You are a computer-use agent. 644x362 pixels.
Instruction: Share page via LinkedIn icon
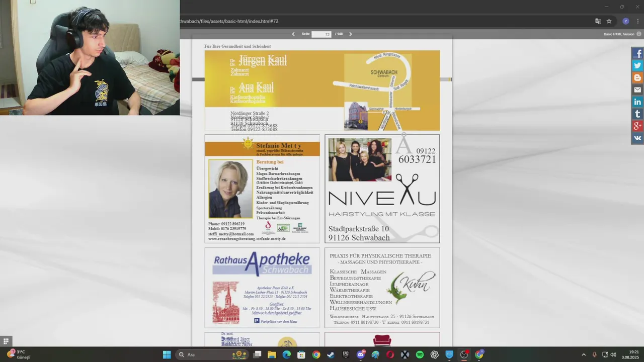tap(637, 102)
